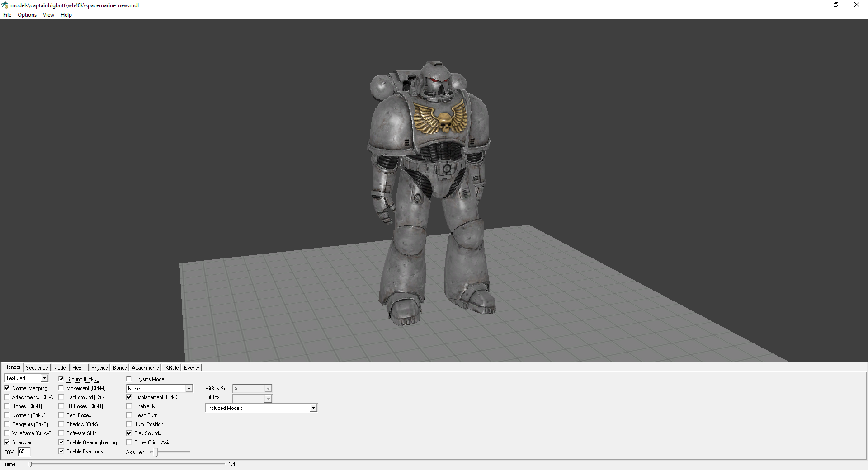Enable the Hit Boxes (Ctrl-H) checkbox
This screenshot has height=470, width=868.
(61, 406)
